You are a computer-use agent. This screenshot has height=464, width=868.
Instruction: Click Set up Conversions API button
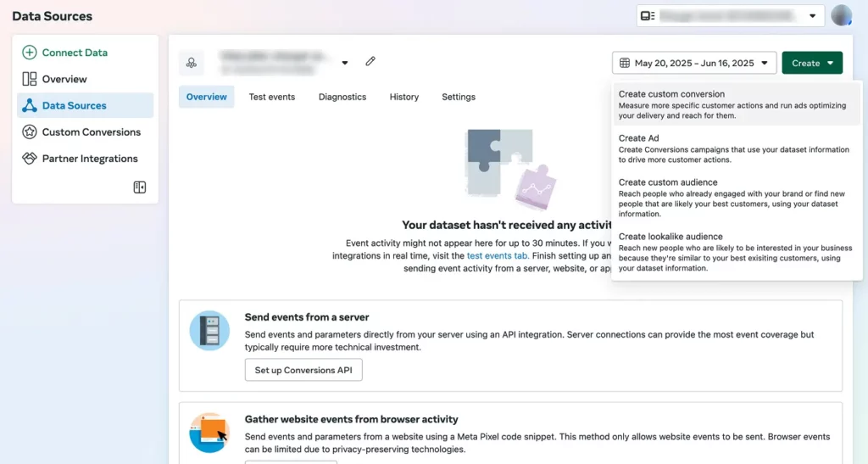303,370
